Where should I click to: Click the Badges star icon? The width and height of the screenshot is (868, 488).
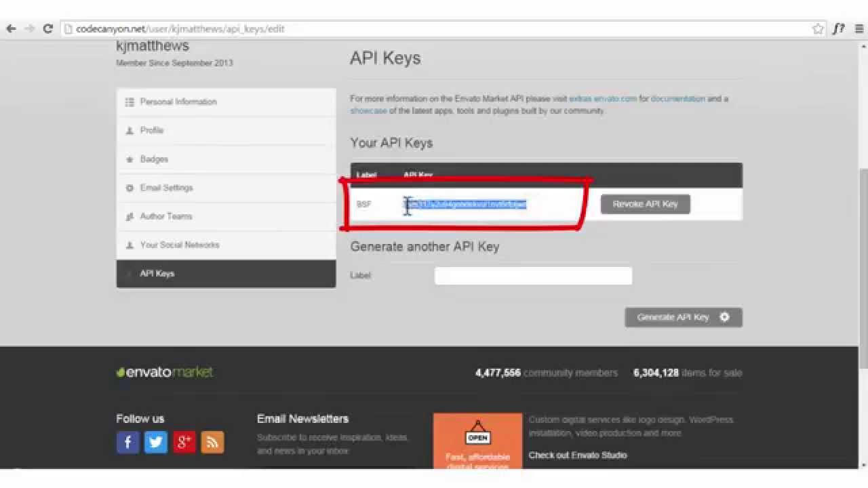coord(130,159)
